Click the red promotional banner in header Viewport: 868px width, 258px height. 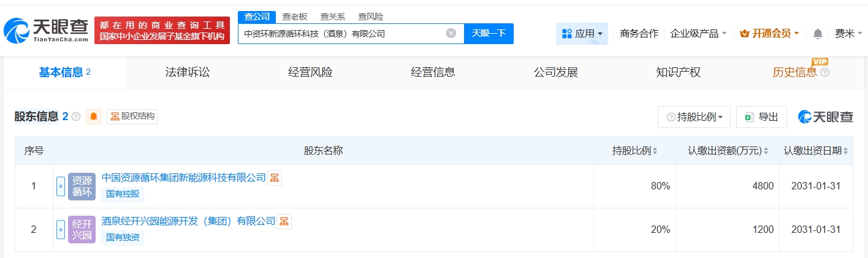coord(162,31)
